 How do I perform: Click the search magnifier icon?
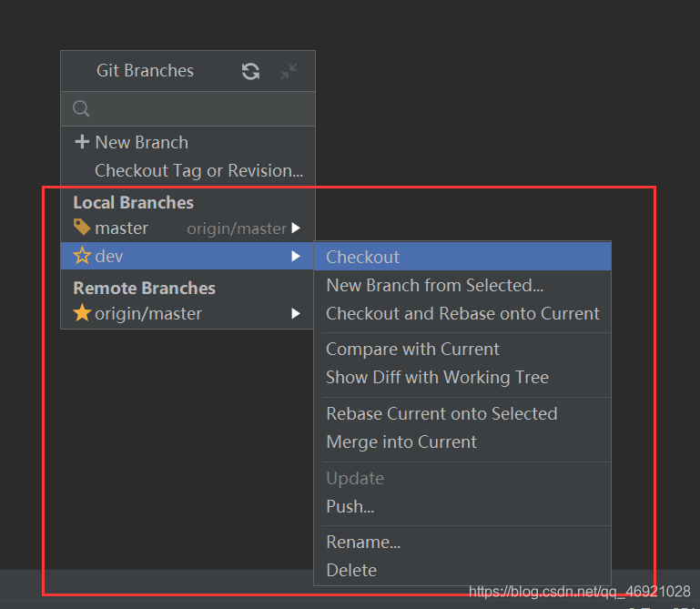pos(81,109)
